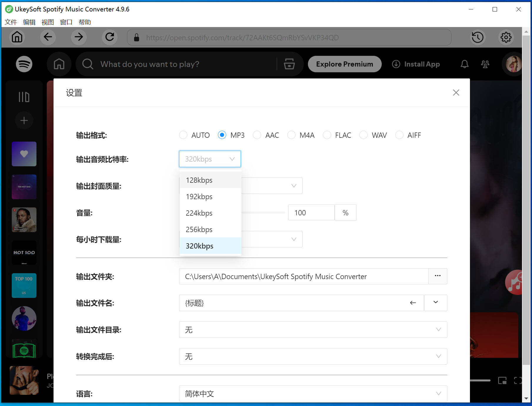The height and width of the screenshot is (406, 532).
Task: Select AUTO output format
Action: 183,135
